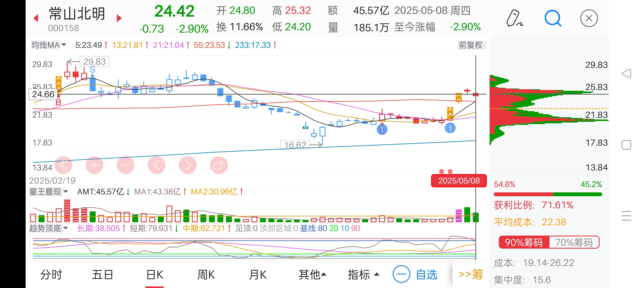Tap current price 24.42
The image size is (644, 288).
pyautogui.click(x=174, y=11)
